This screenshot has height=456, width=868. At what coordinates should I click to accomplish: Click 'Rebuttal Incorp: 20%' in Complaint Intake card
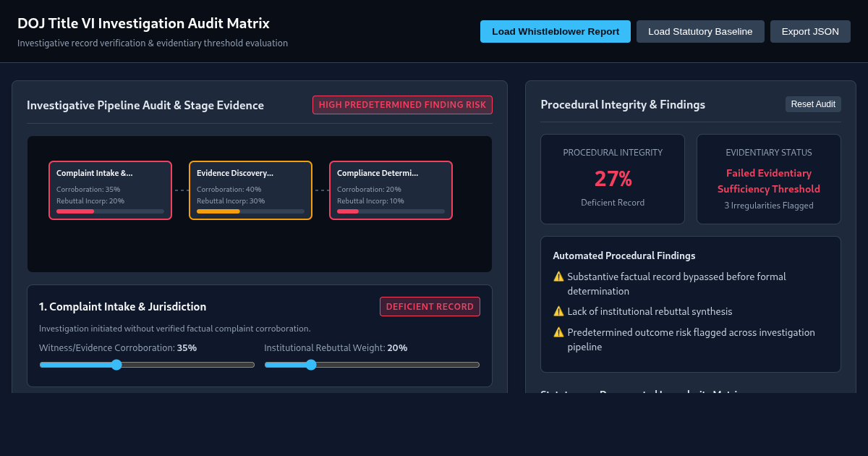pos(90,201)
